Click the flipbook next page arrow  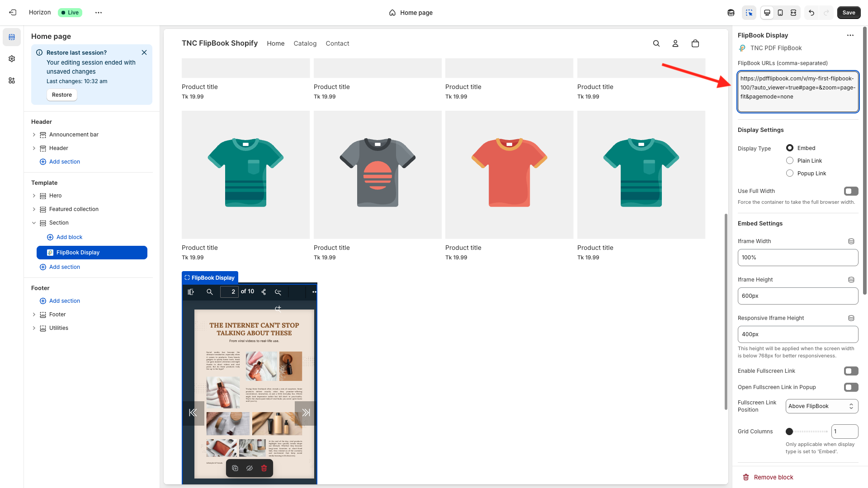pyautogui.click(x=306, y=413)
